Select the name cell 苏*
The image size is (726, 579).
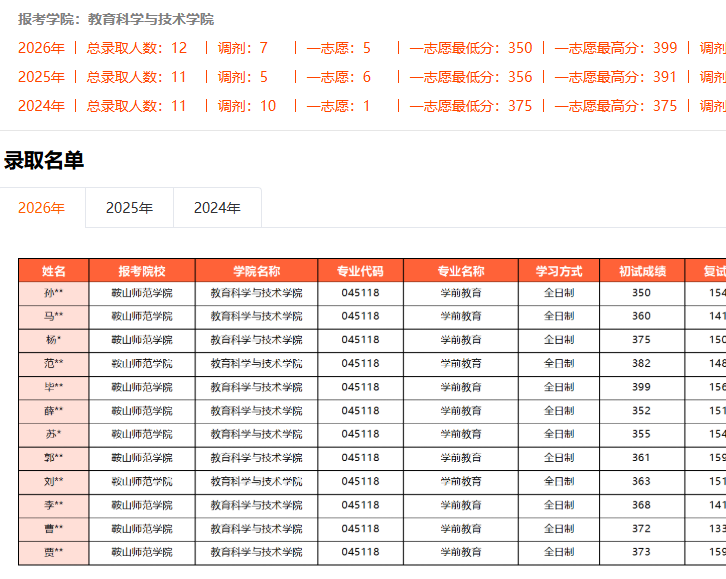point(54,435)
